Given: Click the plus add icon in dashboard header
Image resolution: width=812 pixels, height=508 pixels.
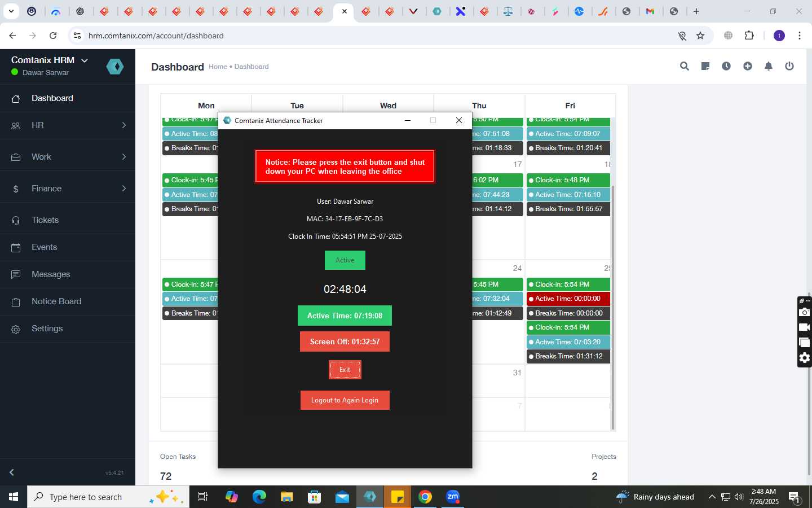Looking at the screenshot, I should [748, 66].
